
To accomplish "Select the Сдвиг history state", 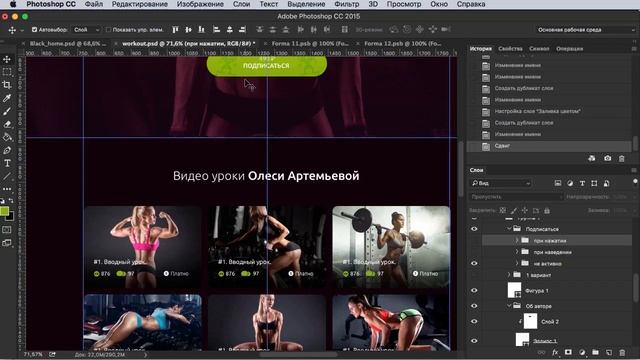I will [549, 146].
